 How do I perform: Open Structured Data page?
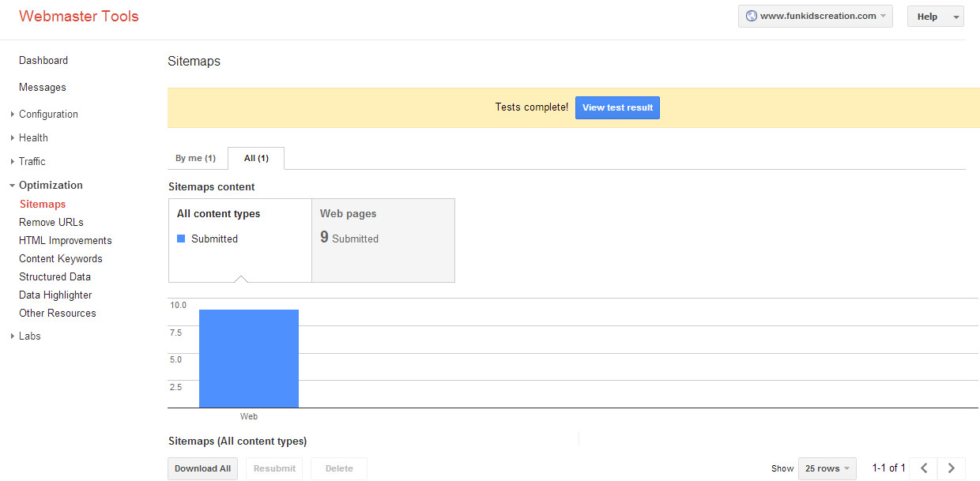55,276
